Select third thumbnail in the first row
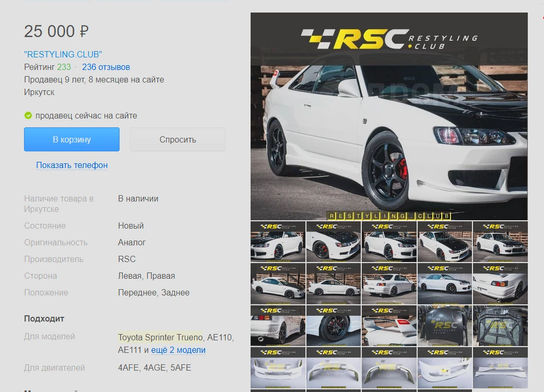 tap(389, 242)
